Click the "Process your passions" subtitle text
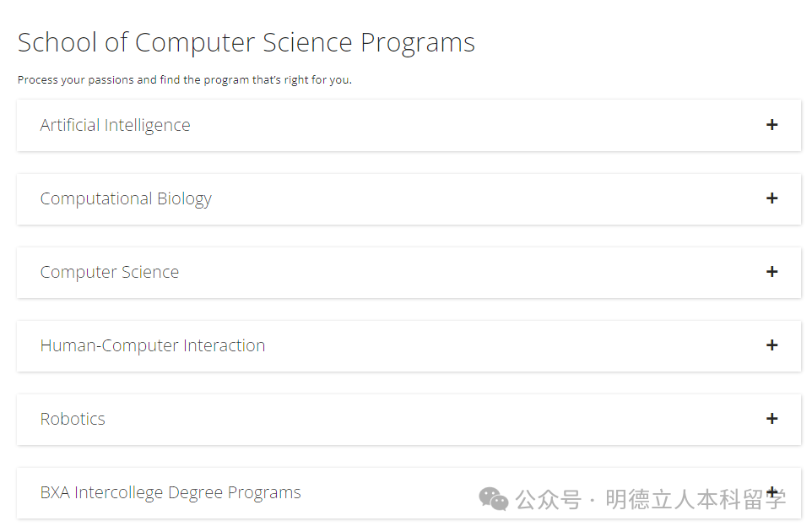812x532 pixels. (184, 80)
